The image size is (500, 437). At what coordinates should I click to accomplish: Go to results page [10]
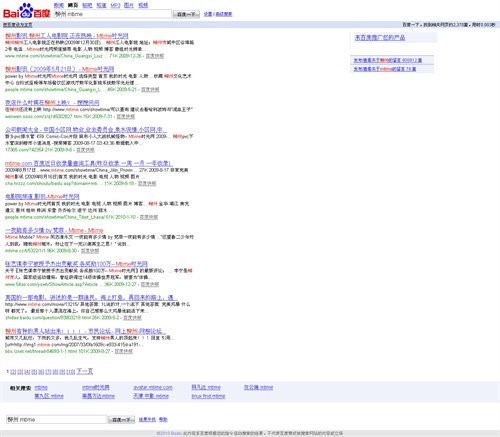coord(71,372)
